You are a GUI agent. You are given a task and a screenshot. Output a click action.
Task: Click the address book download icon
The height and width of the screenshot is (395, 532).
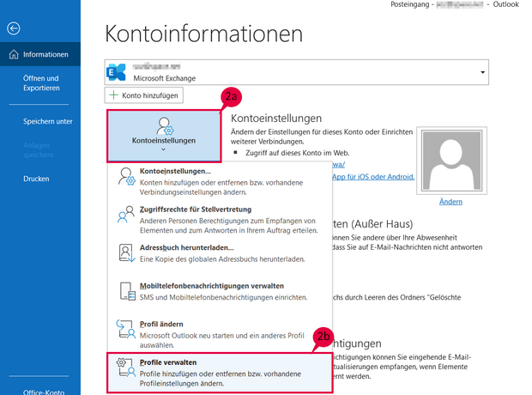pos(127,253)
